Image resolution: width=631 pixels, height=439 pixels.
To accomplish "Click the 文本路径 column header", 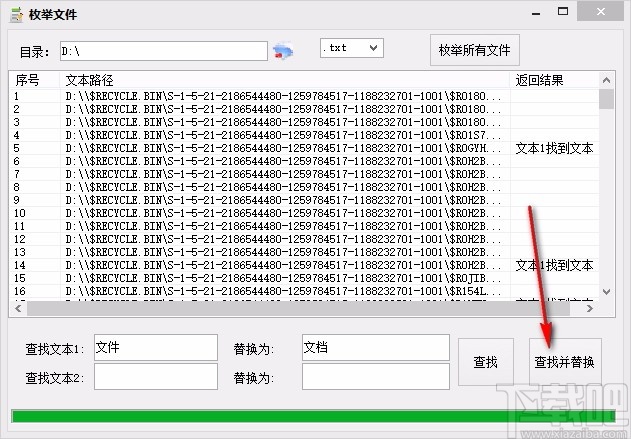I will click(x=285, y=80).
